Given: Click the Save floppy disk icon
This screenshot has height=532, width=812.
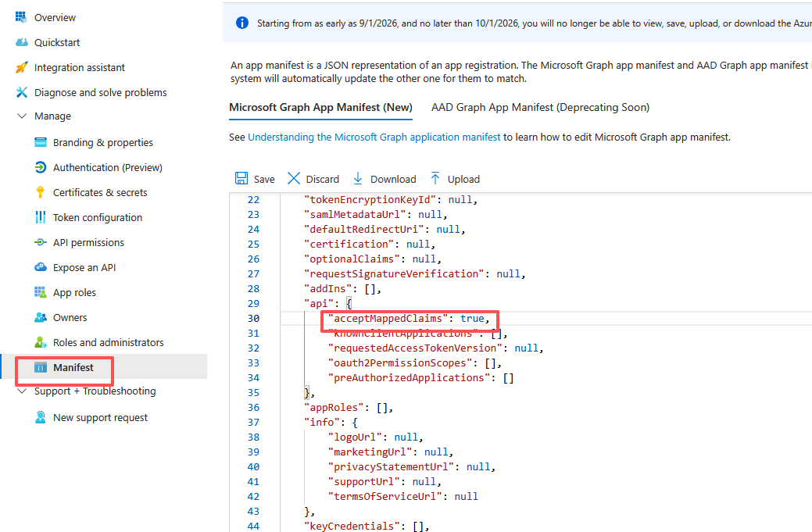Looking at the screenshot, I should 241,179.
